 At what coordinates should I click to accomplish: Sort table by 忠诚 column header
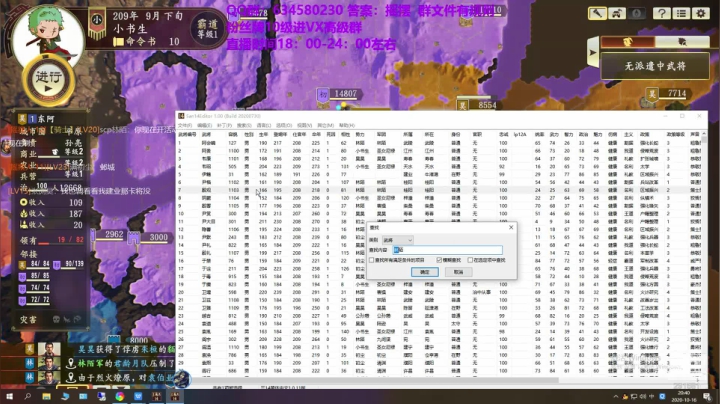click(504, 135)
